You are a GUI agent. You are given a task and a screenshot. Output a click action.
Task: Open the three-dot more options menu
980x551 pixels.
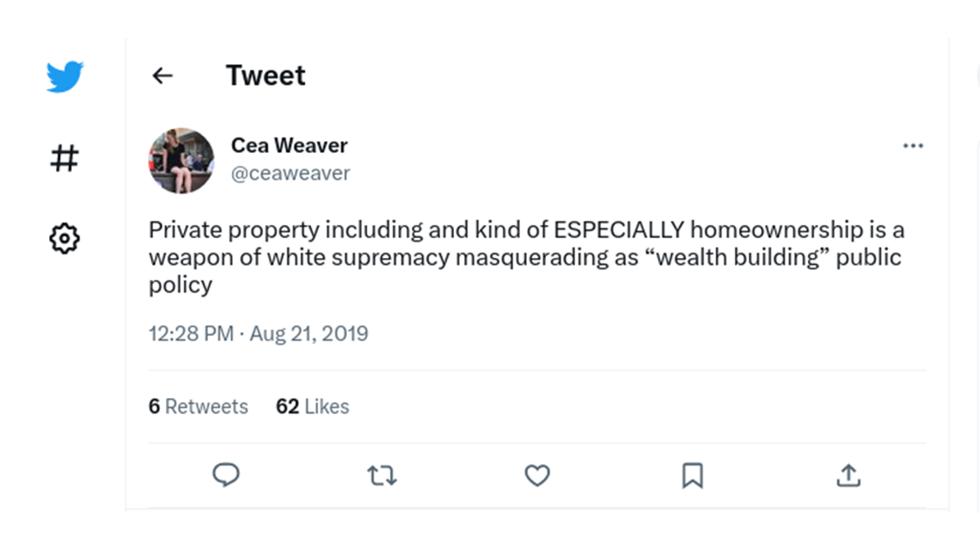(x=913, y=146)
